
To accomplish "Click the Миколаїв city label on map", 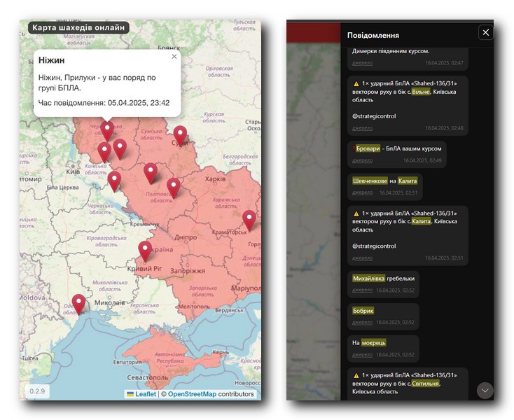I will coord(110,302).
